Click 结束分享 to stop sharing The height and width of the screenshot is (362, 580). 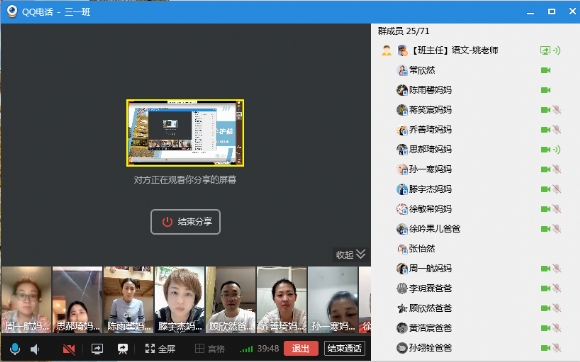click(x=185, y=222)
